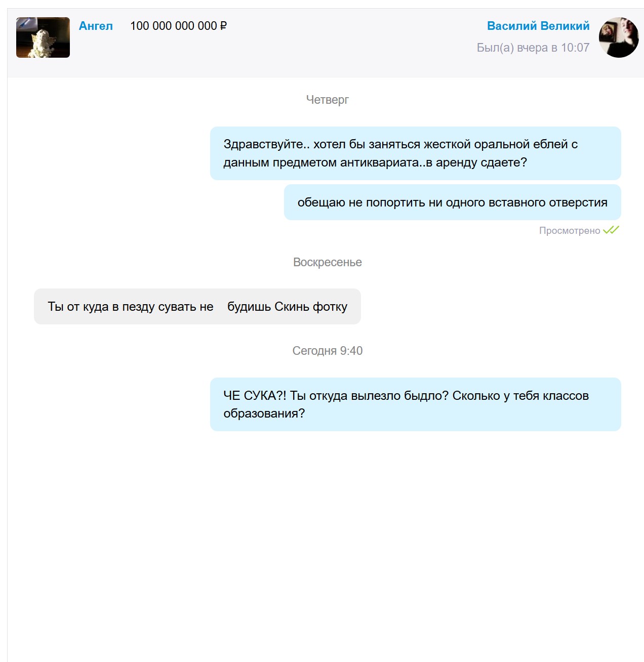Open the Ангел listing title link
Viewport: 644px width, 662px height.
coord(96,26)
